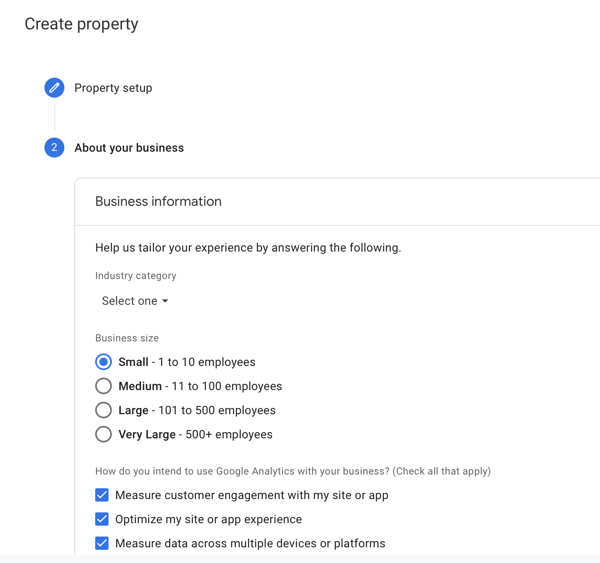Click the step 2 numbered circle icon
600x563 pixels.
pos(54,148)
